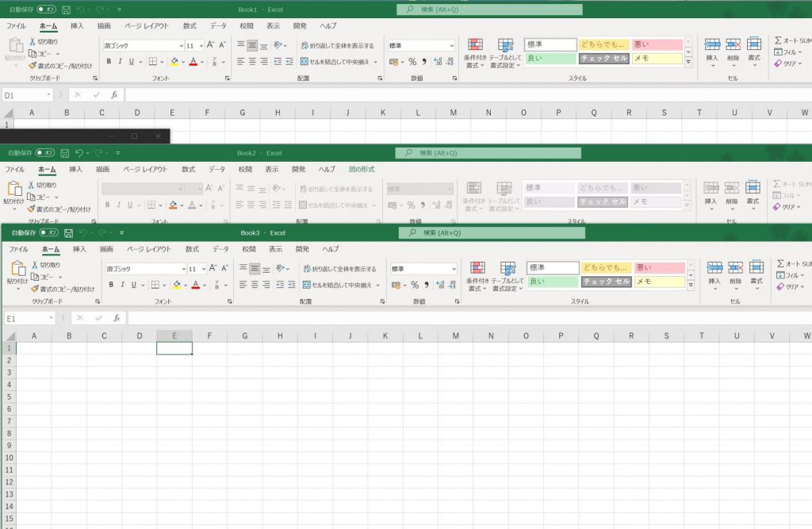Toggle Bold in Book3 ribbon
Viewport: 812px width, 529px height.
(111, 285)
